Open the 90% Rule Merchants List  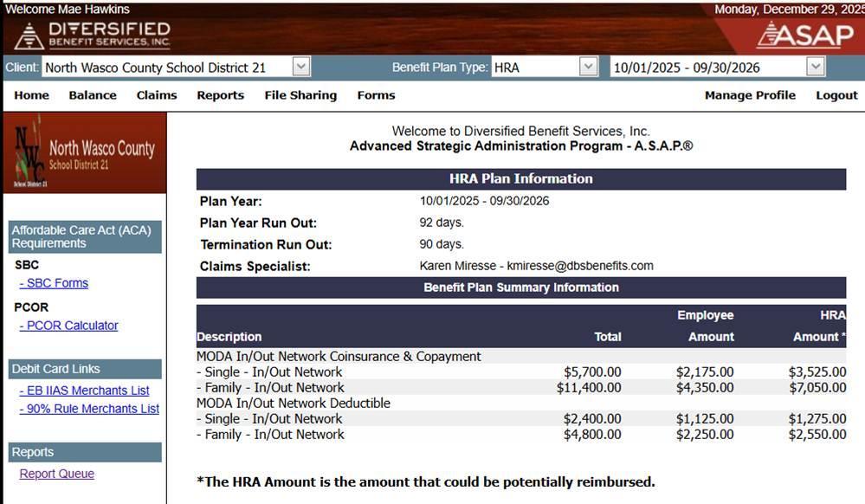click(x=92, y=409)
